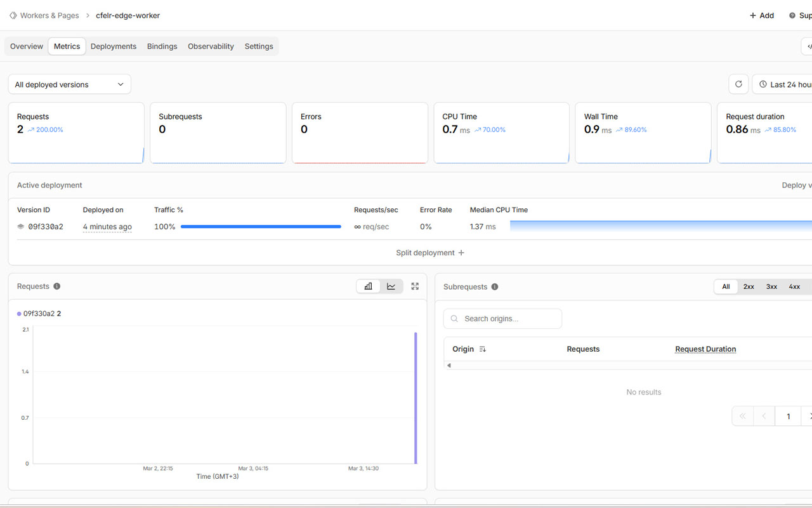The width and height of the screenshot is (812, 508).
Task: Filter subrequests by 4xx status
Action: pyautogui.click(x=794, y=286)
